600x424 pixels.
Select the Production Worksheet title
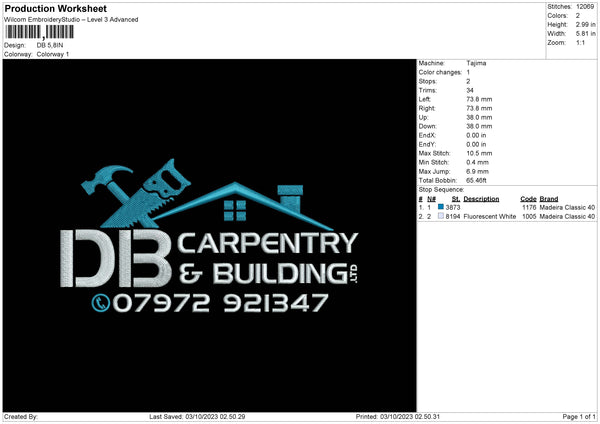56,8
